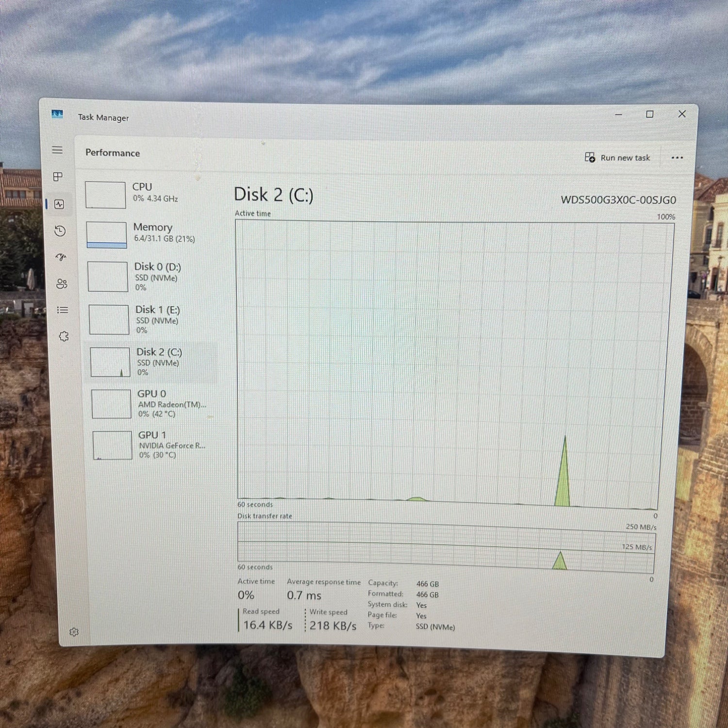728x728 pixels.
Task: Open Task Manager settings gear
Action: click(74, 632)
